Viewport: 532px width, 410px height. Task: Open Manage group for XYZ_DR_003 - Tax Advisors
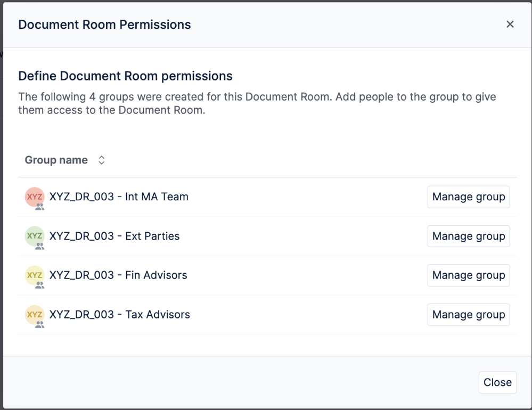coord(468,315)
